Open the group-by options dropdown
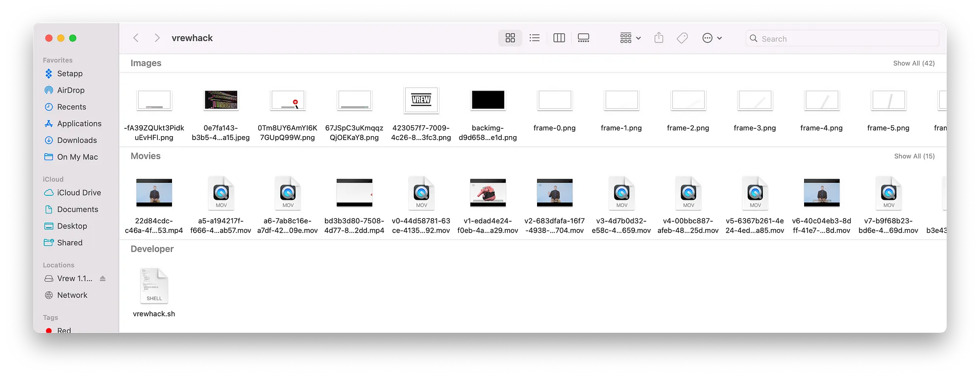The height and width of the screenshot is (377, 980). (630, 38)
